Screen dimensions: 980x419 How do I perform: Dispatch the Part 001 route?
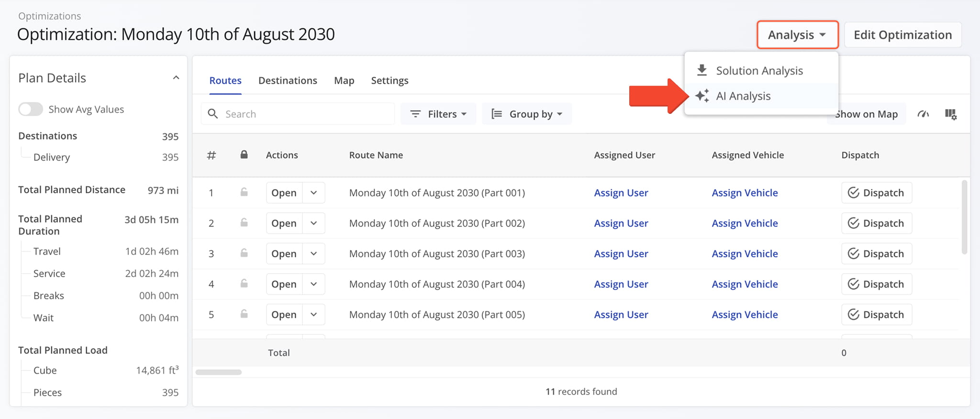877,193
